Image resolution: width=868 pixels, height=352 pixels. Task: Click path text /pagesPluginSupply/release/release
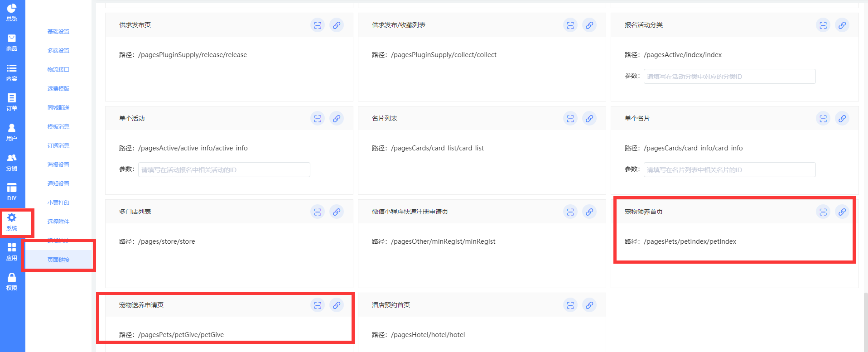(193, 55)
